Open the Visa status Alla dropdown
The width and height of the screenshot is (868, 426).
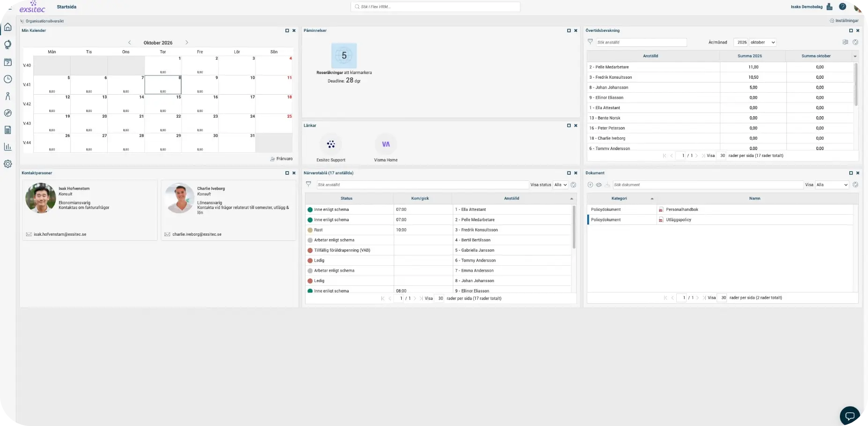coord(561,185)
